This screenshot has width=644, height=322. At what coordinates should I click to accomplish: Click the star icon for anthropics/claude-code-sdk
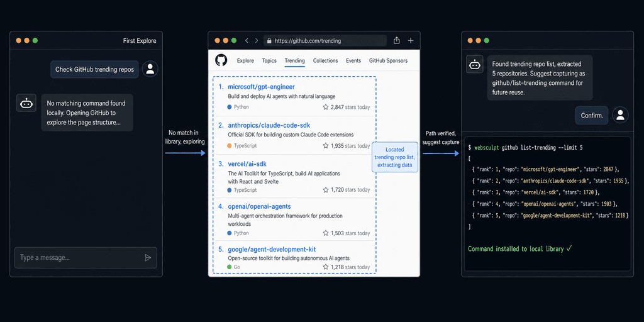(x=326, y=146)
